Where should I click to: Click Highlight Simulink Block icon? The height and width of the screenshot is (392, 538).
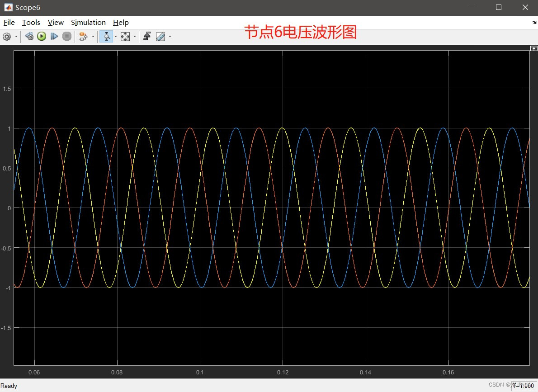click(83, 36)
